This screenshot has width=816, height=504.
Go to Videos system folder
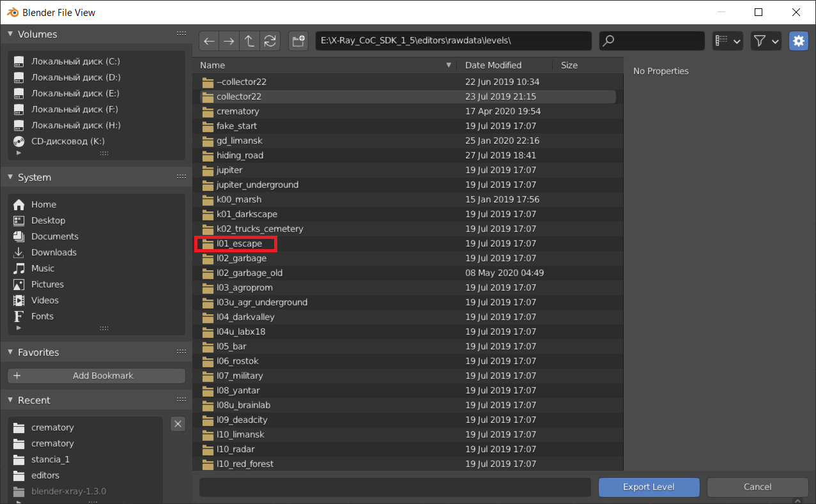coord(96,300)
